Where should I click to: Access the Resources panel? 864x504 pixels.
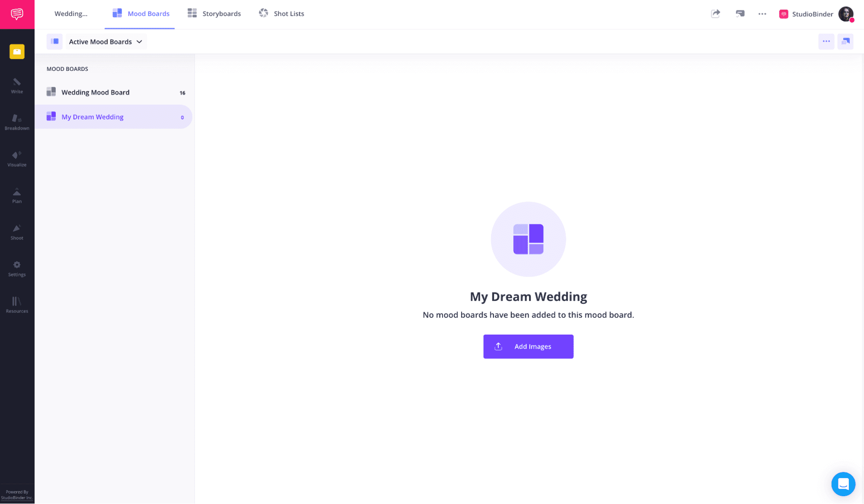[16, 305]
